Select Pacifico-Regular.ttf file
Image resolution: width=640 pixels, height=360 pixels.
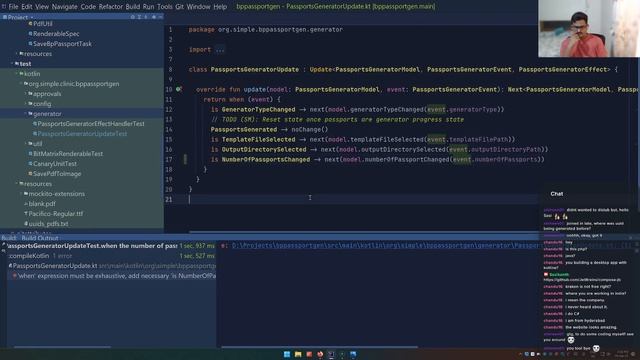53,214
